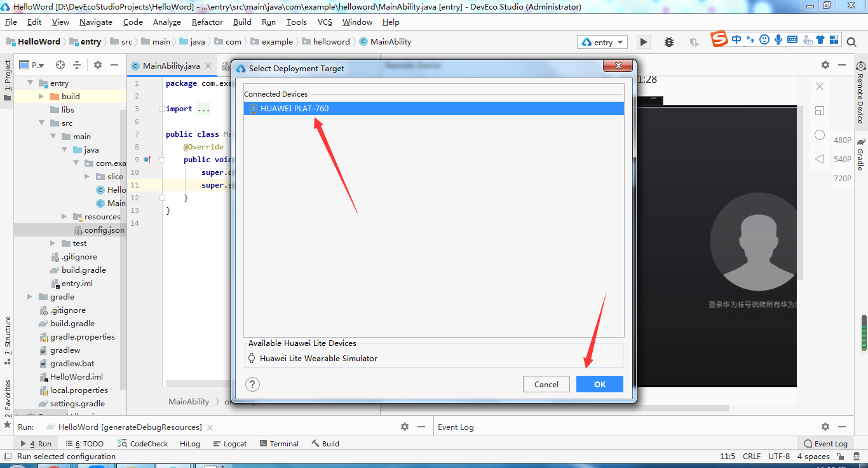Collapse the entry module folder
The width and height of the screenshot is (868, 468).
tap(30, 83)
